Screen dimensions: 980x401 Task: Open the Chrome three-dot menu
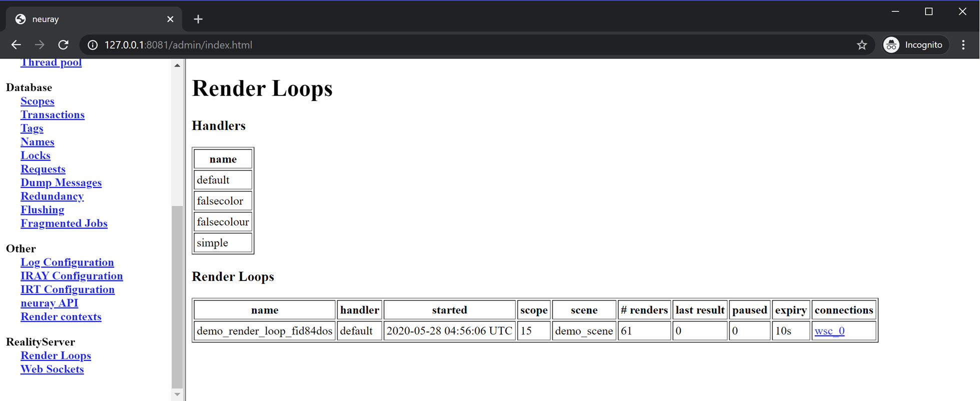pyautogui.click(x=963, y=45)
